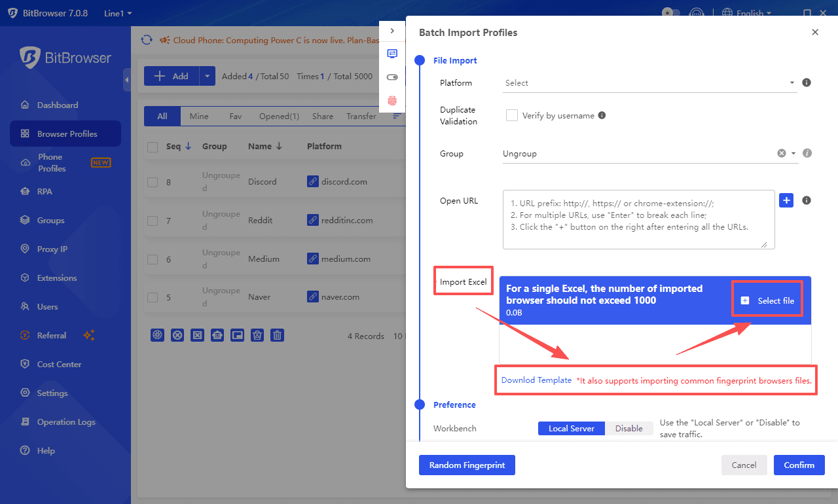Expand the Add button dropdown arrow
Screen dimensions: 838x504
coord(207,76)
